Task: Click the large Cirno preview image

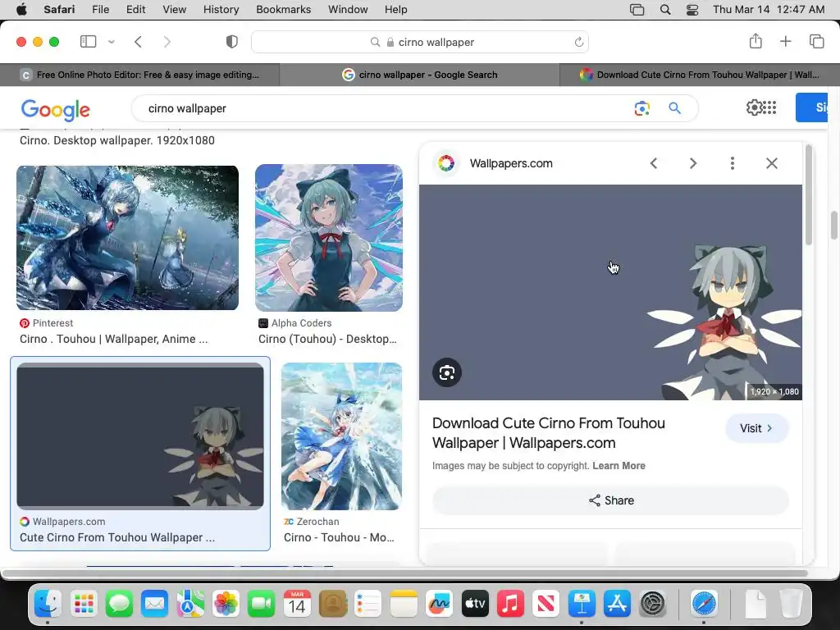Action: (610, 293)
